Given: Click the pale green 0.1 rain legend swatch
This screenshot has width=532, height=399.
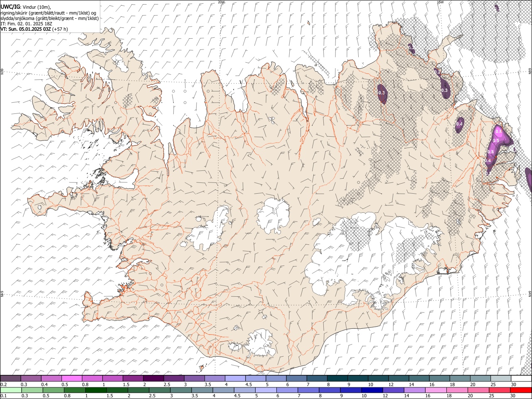Looking at the screenshot, I should coord(10,390).
